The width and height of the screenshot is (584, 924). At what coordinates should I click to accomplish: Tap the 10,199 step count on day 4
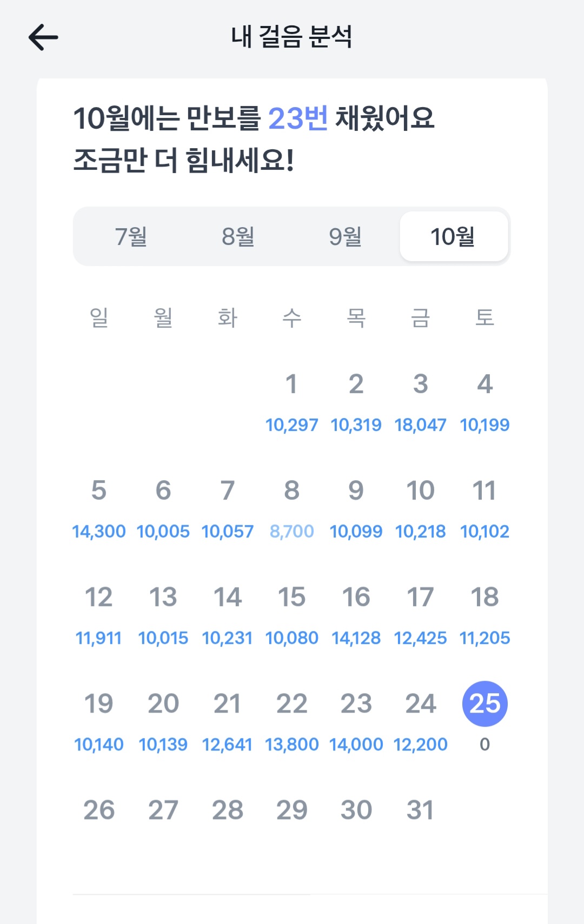pyautogui.click(x=485, y=425)
